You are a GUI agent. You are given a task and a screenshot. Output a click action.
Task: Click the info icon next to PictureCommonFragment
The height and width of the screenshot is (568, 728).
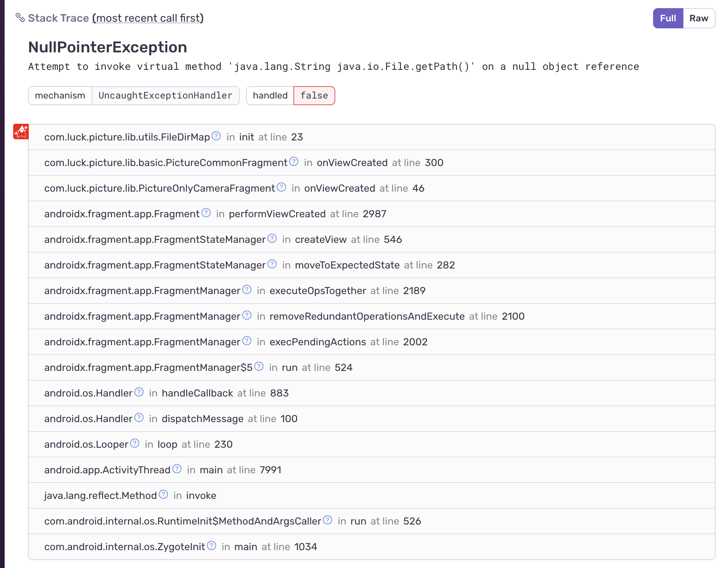point(294,161)
